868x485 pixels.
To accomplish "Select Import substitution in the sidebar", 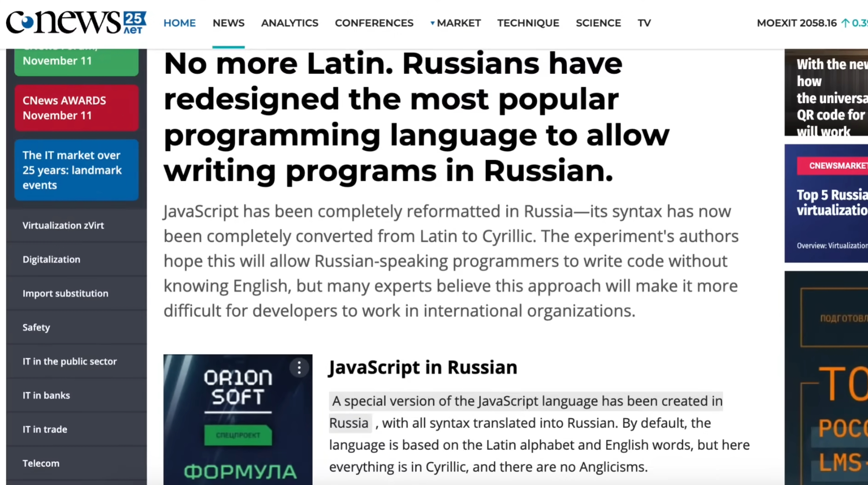I will pos(65,293).
